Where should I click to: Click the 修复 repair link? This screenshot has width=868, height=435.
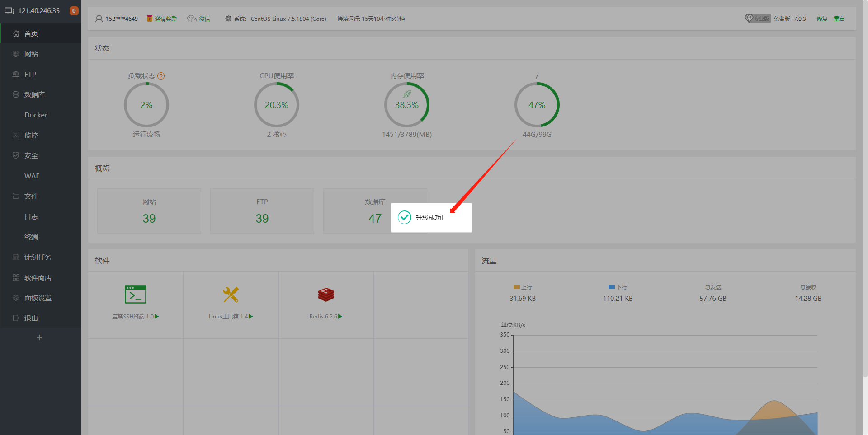[822, 19]
